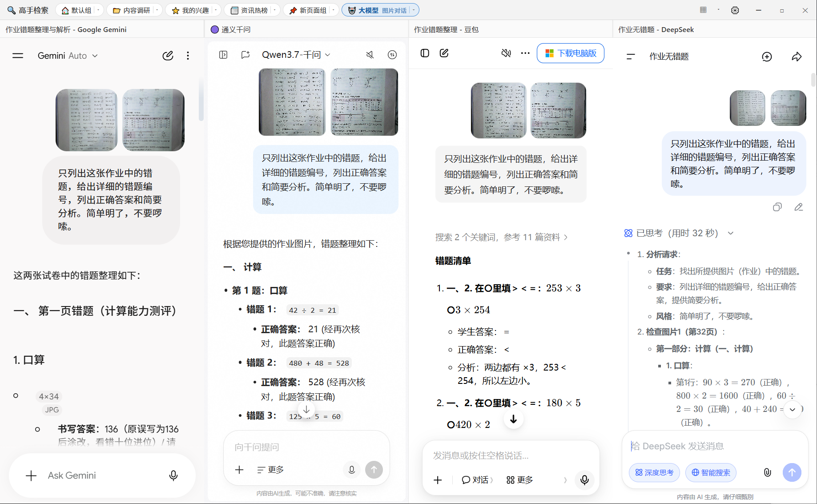This screenshot has height=504, width=817.
Task: Toggle muted speaker in Doubao pane
Action: coord(506,53)
